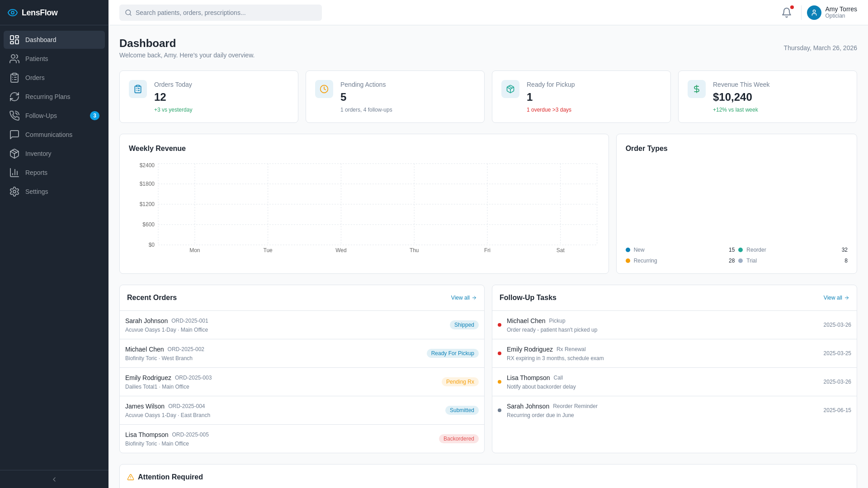Screen dimensions: 868x488
Task: Click the Follow-Ups badge showing 3
Action: coord(94,116)
